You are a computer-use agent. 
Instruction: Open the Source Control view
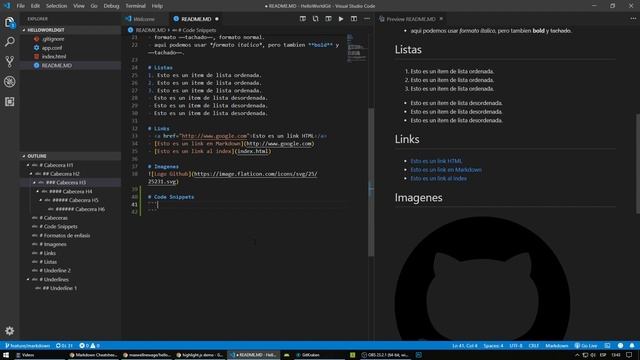tap(10, 62)
